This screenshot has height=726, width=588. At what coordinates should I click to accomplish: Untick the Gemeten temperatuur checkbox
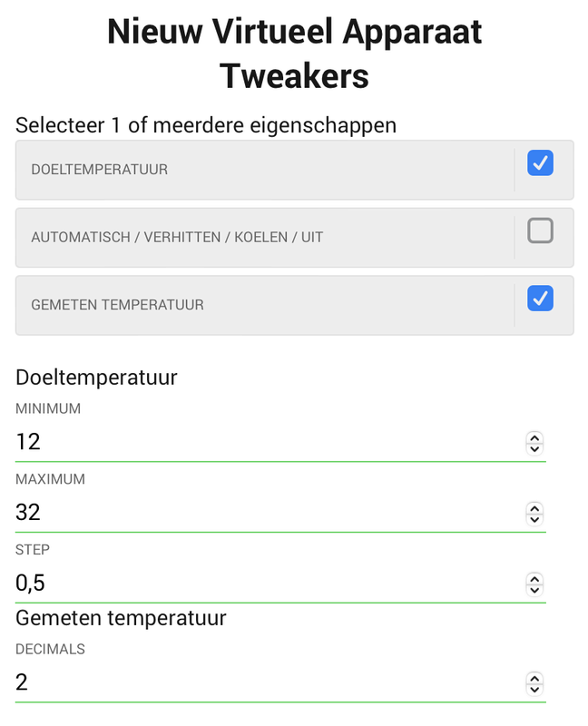[540, 299]
